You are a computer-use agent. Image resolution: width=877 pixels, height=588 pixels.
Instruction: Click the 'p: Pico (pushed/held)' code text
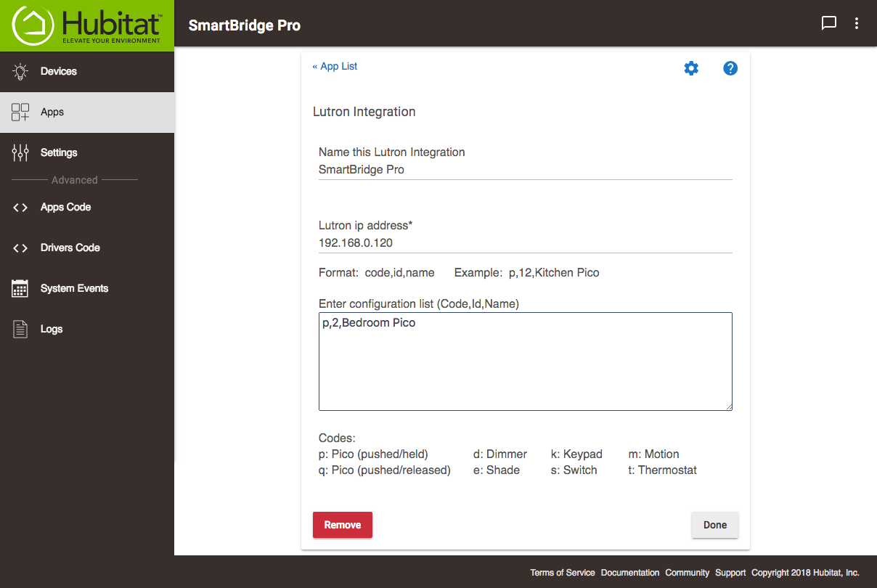373,454
